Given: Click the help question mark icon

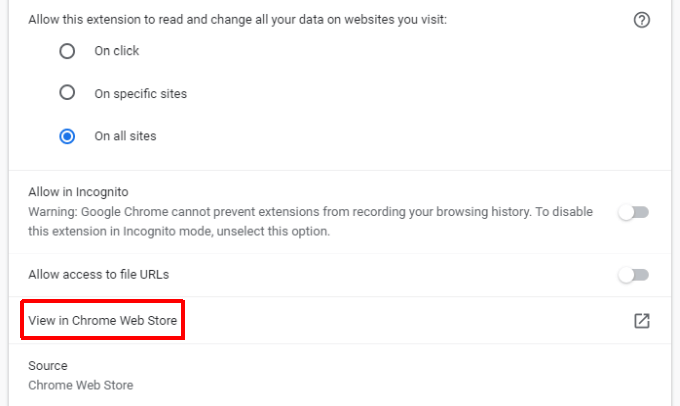Looking at the screenshot, I should pos(642,20).
